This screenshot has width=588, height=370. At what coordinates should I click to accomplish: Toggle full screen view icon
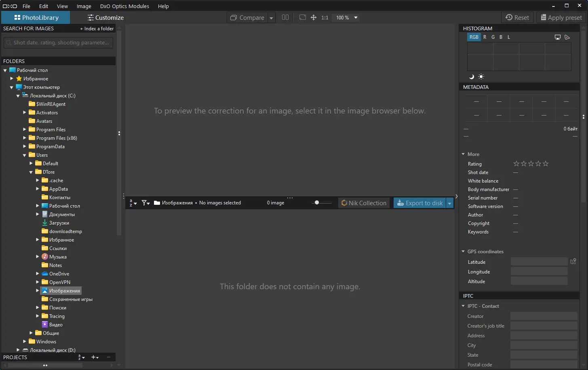coord(302,17)
